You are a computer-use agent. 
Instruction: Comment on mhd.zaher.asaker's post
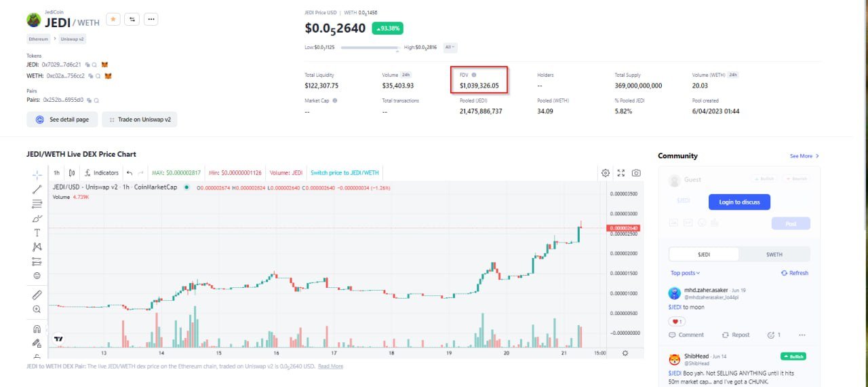point(686,335)
